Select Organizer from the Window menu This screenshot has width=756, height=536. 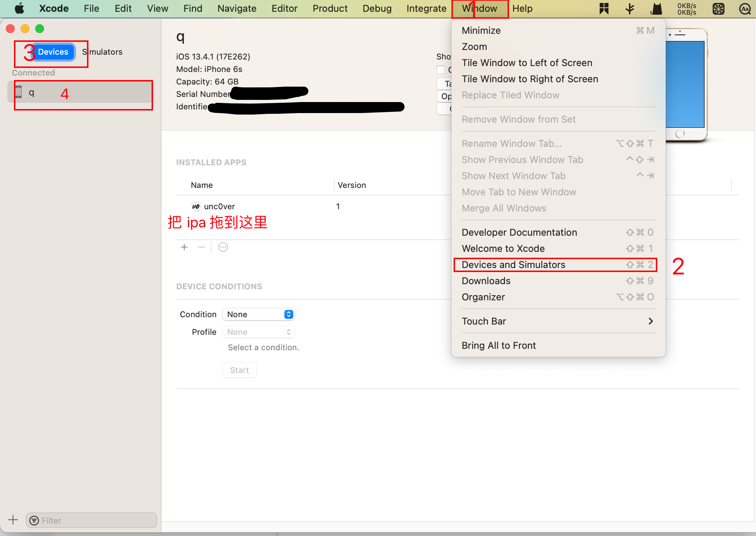coord(483,297)
